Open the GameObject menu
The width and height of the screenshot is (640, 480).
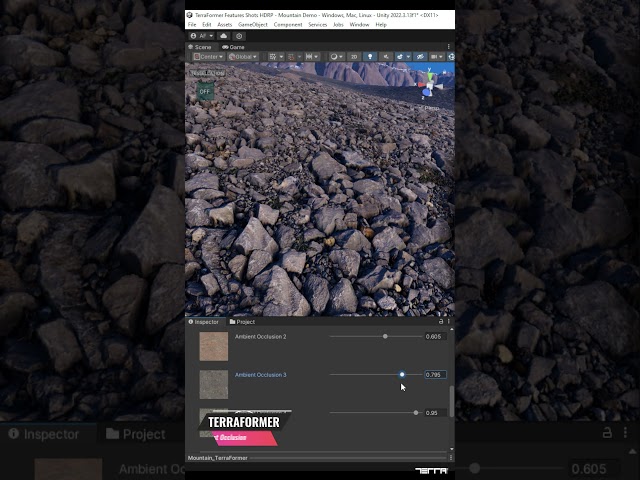click(x=253, y=24)
